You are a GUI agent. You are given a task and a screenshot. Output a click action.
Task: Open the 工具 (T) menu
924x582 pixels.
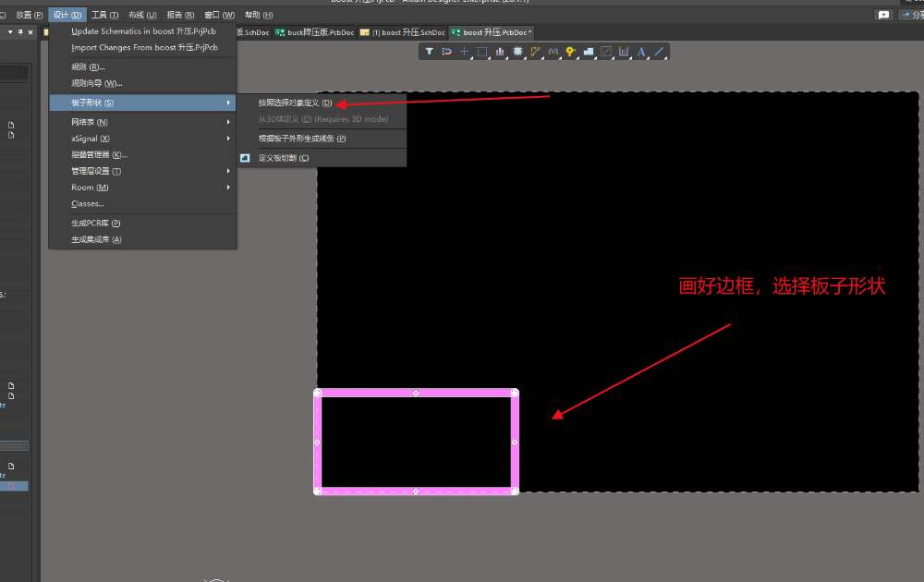click(105, 15)
